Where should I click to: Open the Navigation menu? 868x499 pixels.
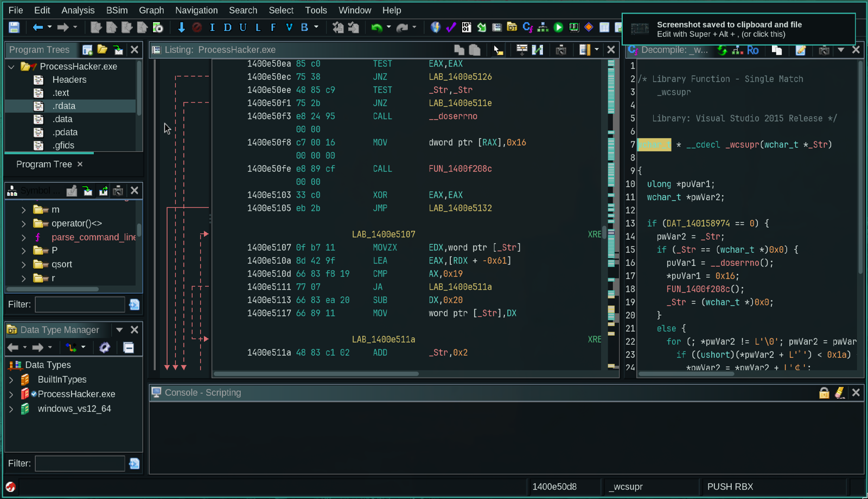pyautogui.click(x=196, y=10)
